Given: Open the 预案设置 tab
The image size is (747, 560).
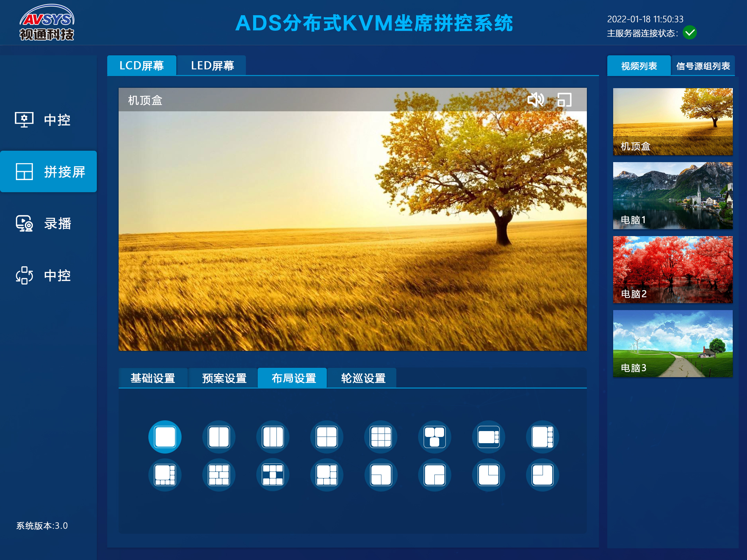Looking at the screenshot, I should 224,378.
